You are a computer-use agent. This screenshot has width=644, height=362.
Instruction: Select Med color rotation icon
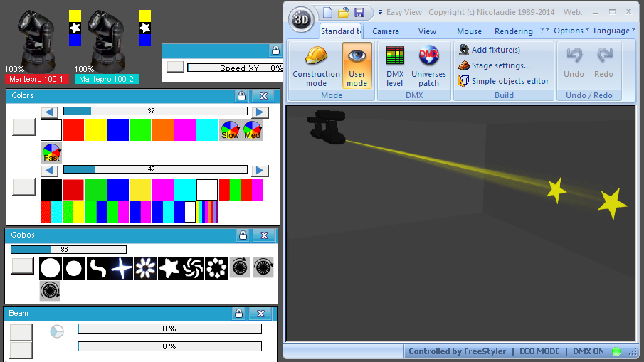pos(252,130)
